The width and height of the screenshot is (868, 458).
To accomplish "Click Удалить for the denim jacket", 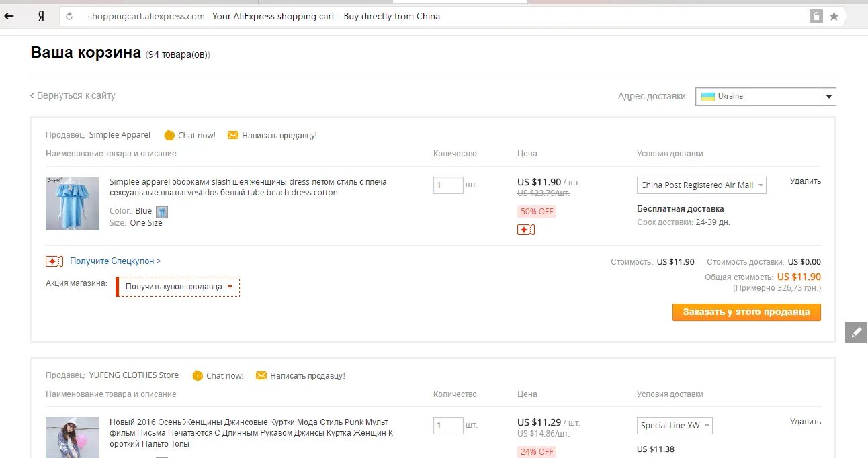I will [x=806, y=422].
